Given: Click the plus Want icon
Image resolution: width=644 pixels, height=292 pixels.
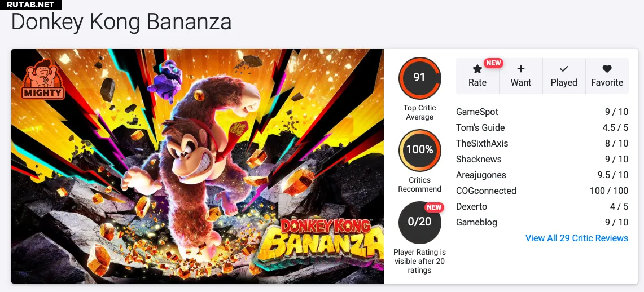Looking at the screenshot, I should tap(521, 69).
